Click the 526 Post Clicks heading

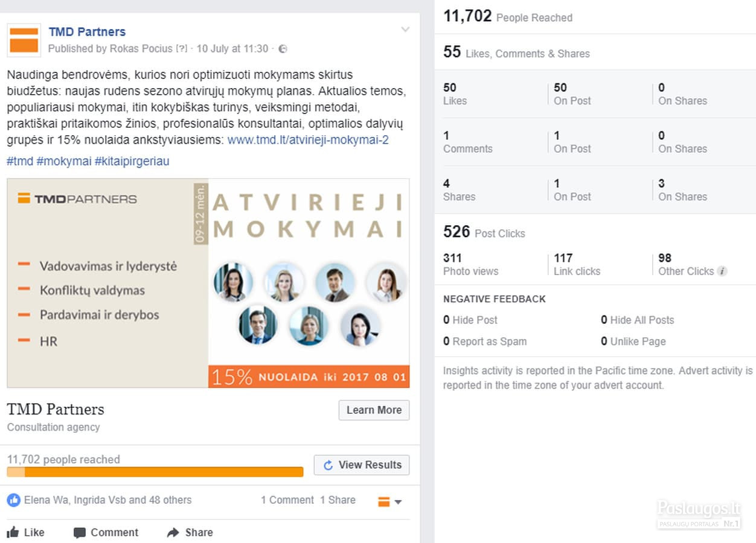484,232
